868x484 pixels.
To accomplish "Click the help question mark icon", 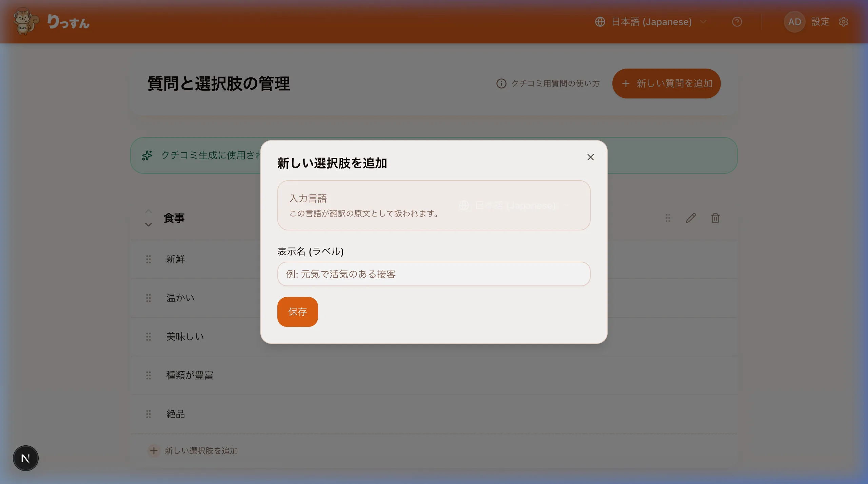I will click(x=737, y=22).
